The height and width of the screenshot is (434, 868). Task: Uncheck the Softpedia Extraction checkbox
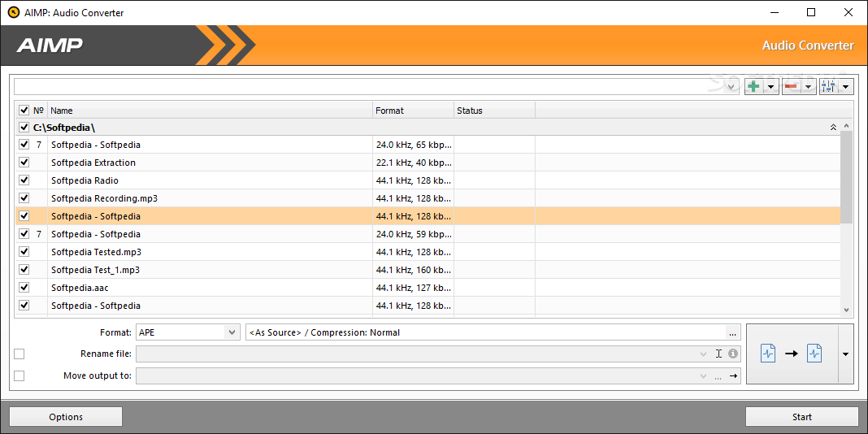click(24, 163)
